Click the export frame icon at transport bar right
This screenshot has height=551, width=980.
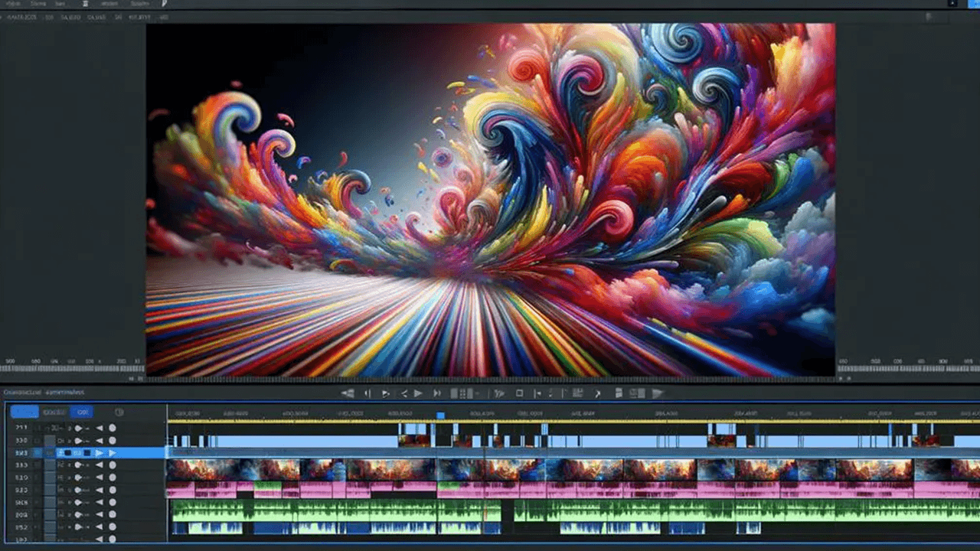tap(617, 393)
